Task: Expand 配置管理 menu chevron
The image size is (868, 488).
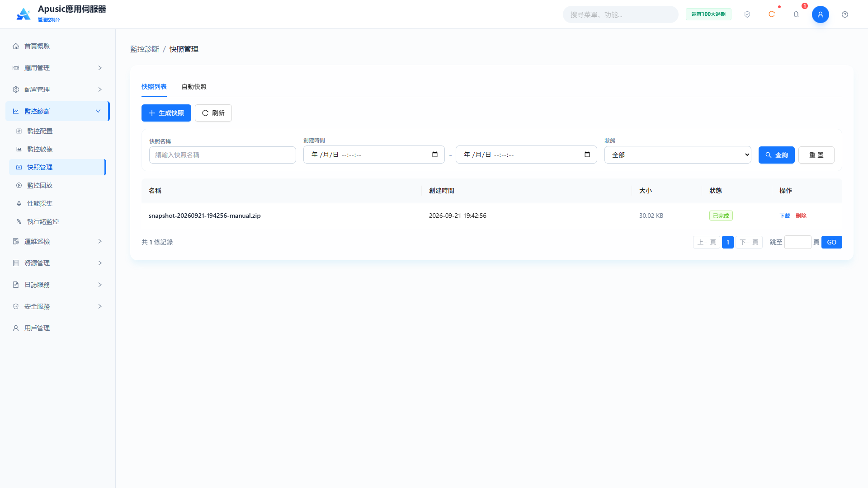Action: (x=100, y=89)
